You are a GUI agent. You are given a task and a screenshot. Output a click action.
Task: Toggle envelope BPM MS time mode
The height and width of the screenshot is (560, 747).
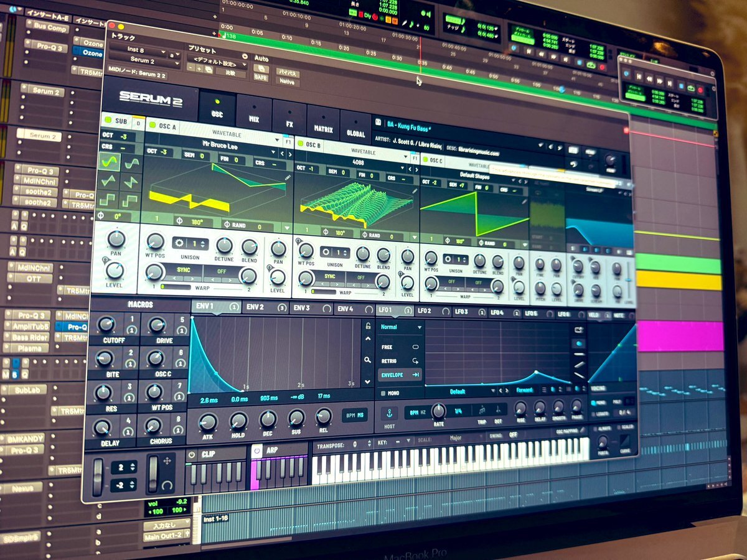pos(354,416)
